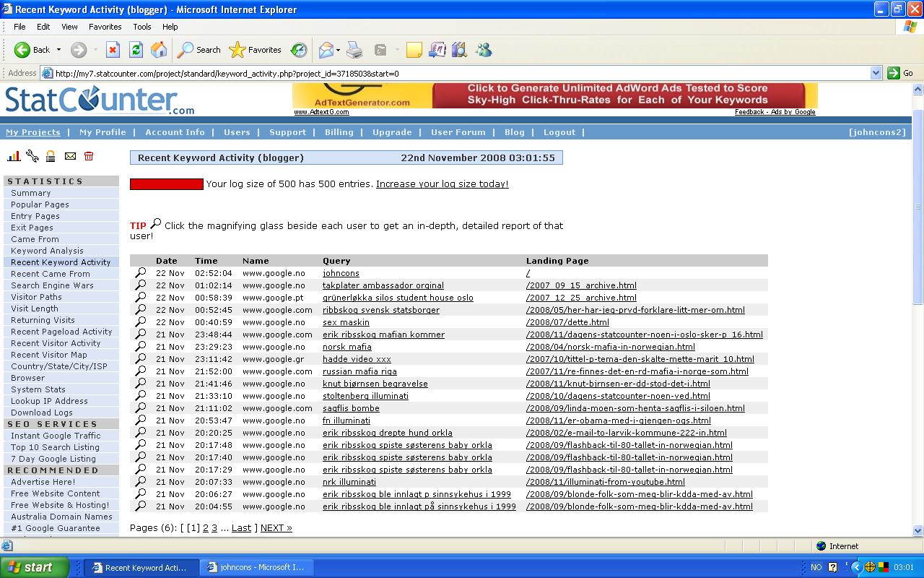Select Recent Visitor Map in sidebar

(x=49, y=355)
